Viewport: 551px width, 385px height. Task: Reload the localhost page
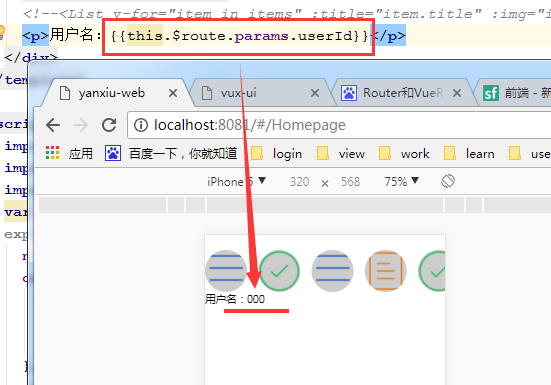109,125
